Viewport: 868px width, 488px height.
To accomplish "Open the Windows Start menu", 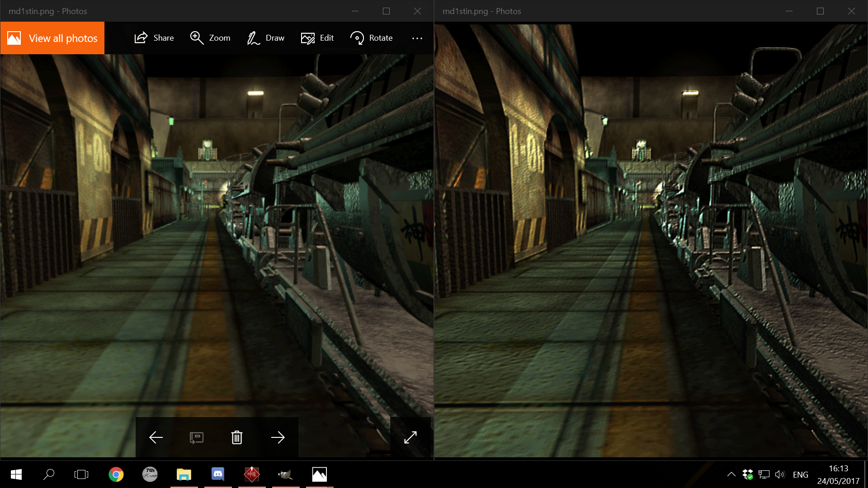I will pyautogui.click(x=16, y=474).
